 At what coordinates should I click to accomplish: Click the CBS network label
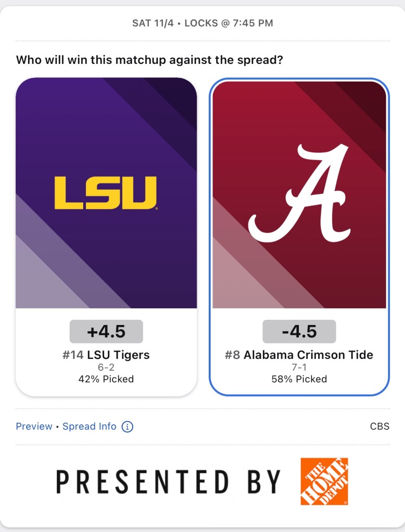click(379, 426)
